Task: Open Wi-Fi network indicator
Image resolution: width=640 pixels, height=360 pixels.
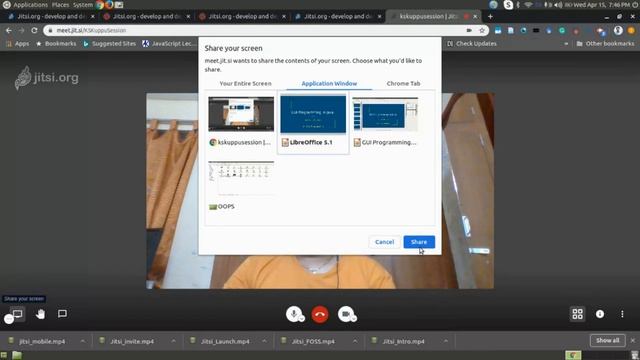Action: [529, 4]
